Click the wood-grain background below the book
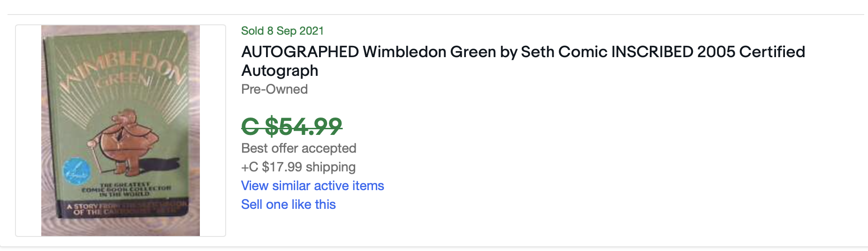The image size is (868, 251). pyautogui.click(x=121, y=227)
